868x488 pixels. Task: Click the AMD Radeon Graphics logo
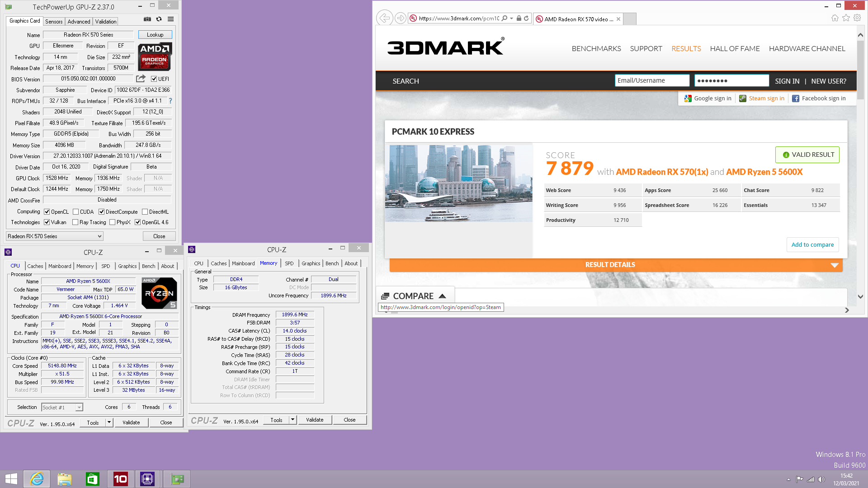point(155,56)
